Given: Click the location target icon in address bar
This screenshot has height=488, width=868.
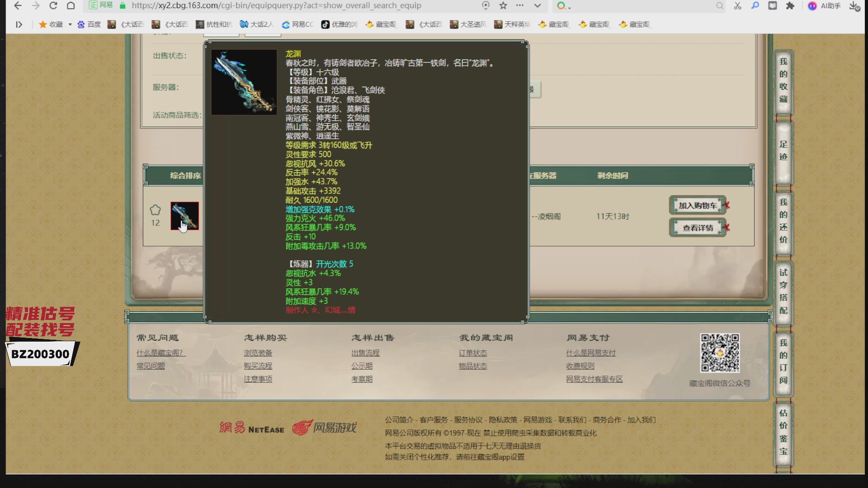Looking at the screenshot, I should 486,6.
